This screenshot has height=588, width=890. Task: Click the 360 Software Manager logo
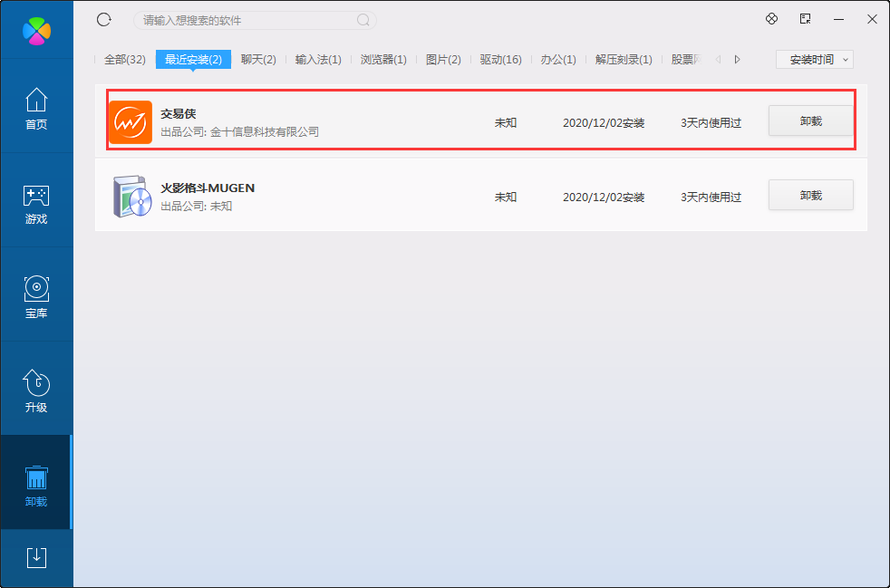click(x=36, y=30)
